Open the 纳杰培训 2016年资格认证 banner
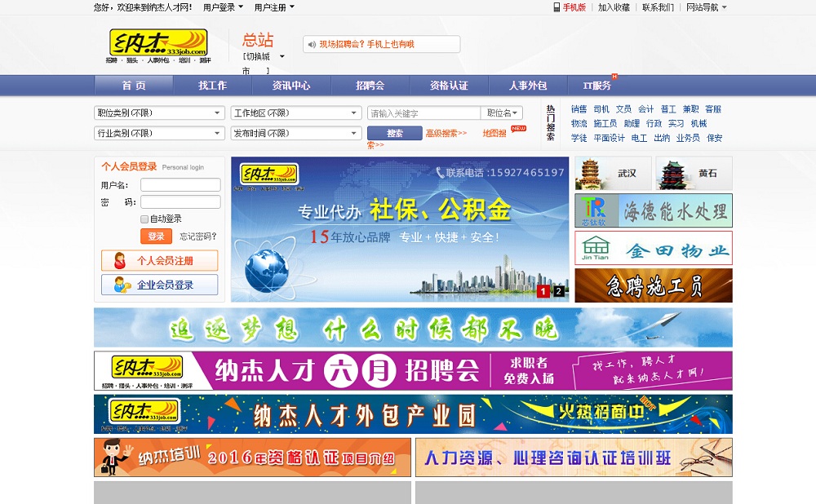This screenshot has width=816, height=504. pos(252,458)
